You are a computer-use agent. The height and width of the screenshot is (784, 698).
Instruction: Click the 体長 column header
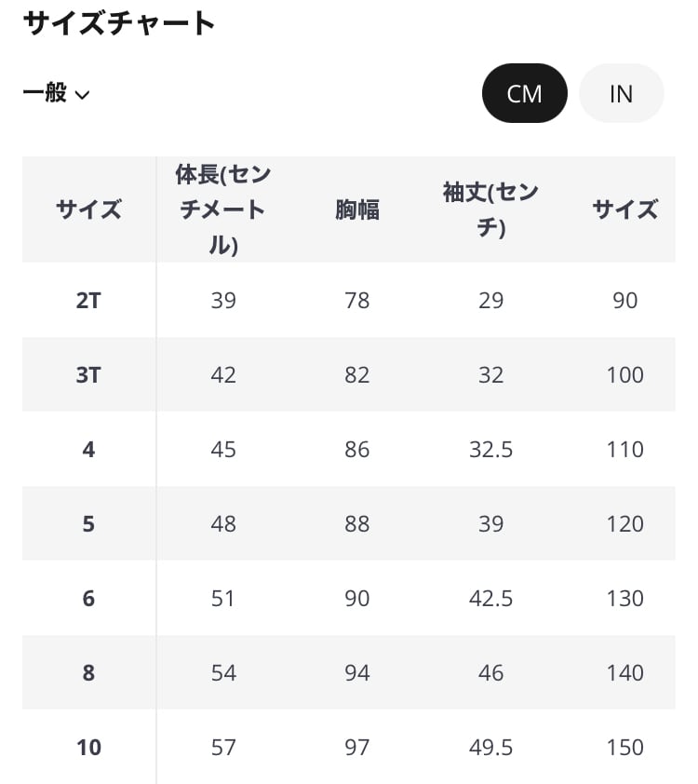pyautogui.click(x=223, y=210)
